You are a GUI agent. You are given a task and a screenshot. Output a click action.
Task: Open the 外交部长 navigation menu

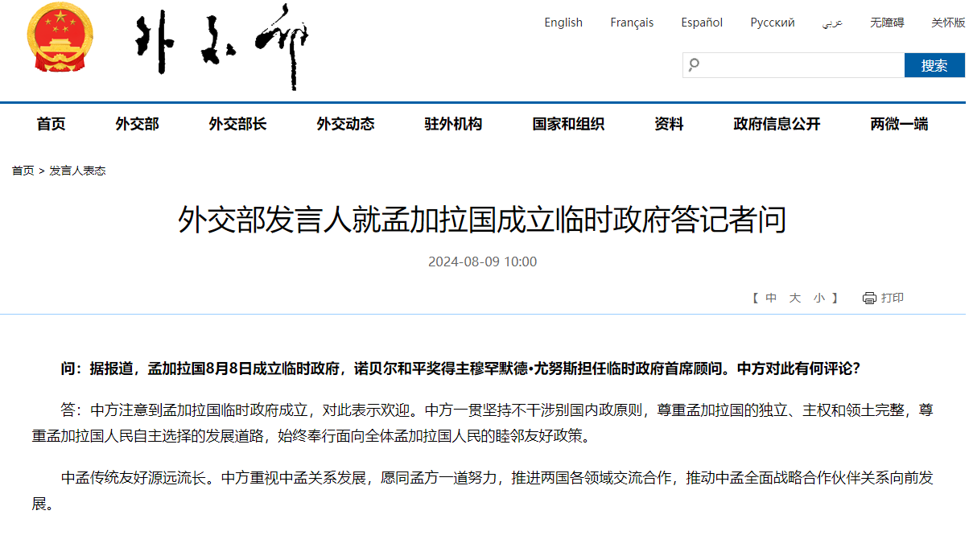coord(237,124)
